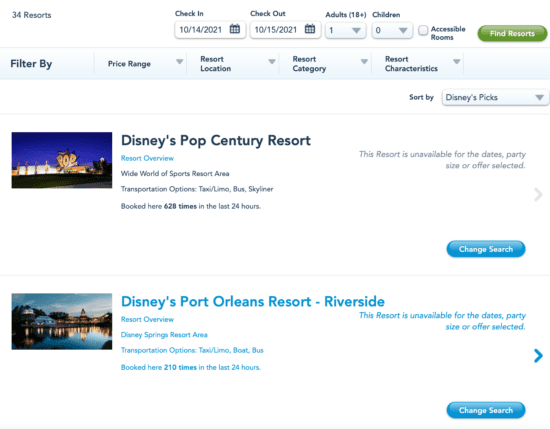Screen dimensions: 550x429
Task: Open the Check Out calendar icon
Action: (310, 29)
